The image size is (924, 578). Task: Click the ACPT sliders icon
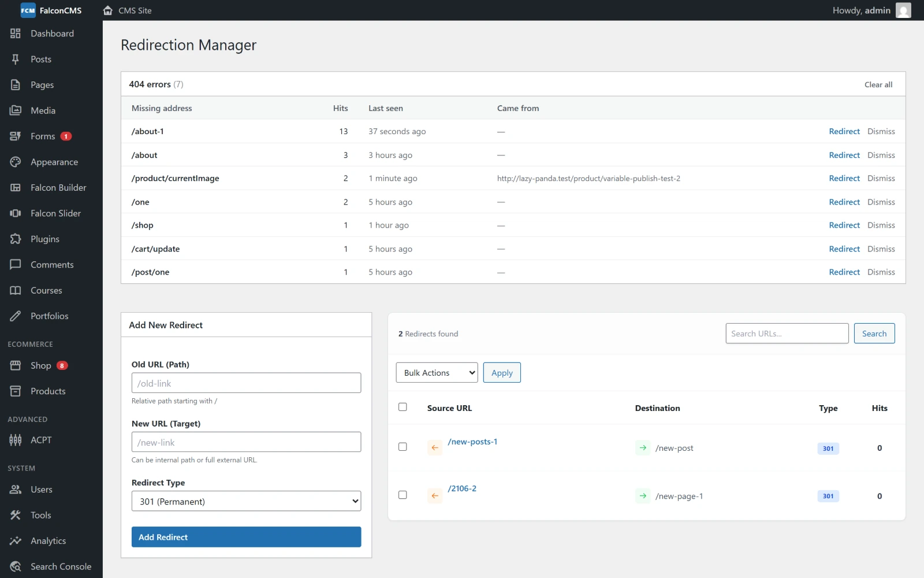point(16,440)
